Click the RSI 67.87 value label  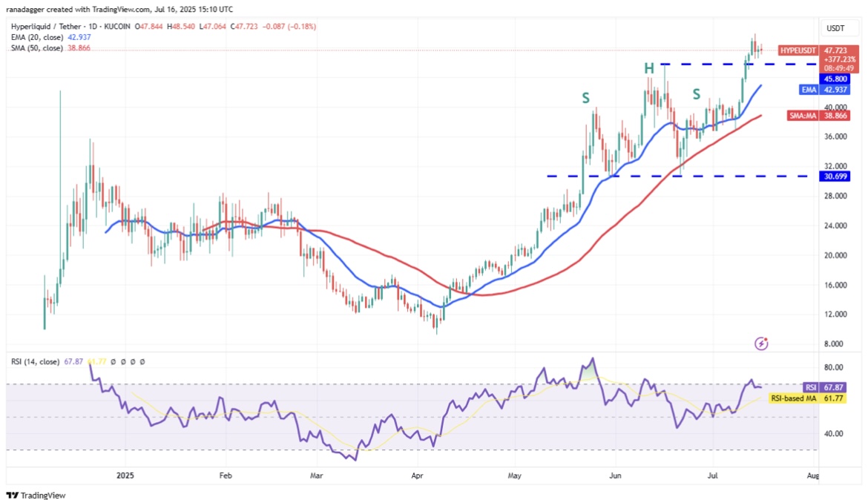pos(813,387)
